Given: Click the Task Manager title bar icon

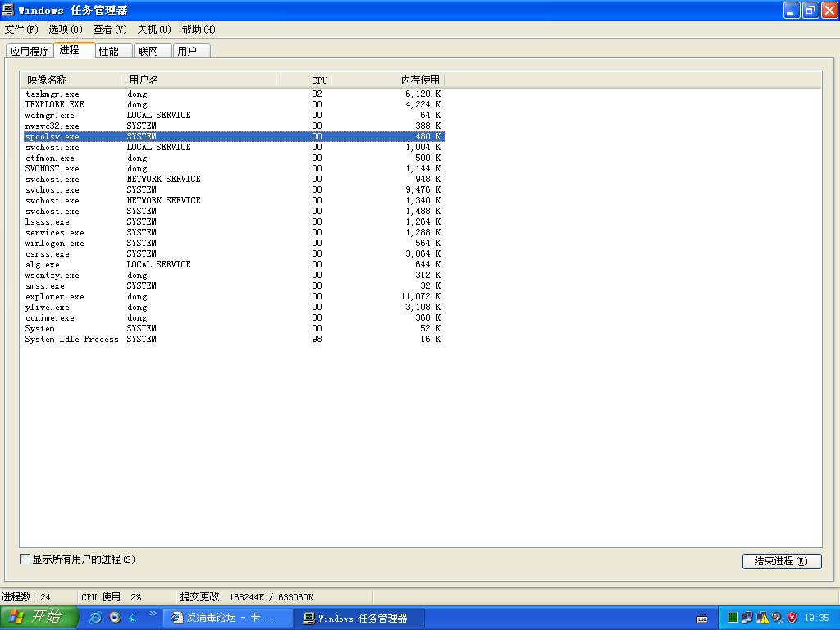Looking at the screenshot, I should pos(8,10).
